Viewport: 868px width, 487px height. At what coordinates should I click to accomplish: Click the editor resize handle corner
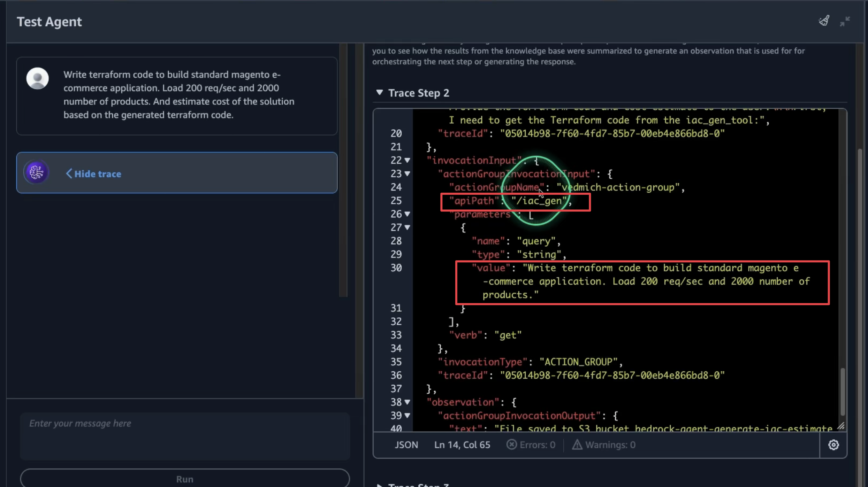841,426
